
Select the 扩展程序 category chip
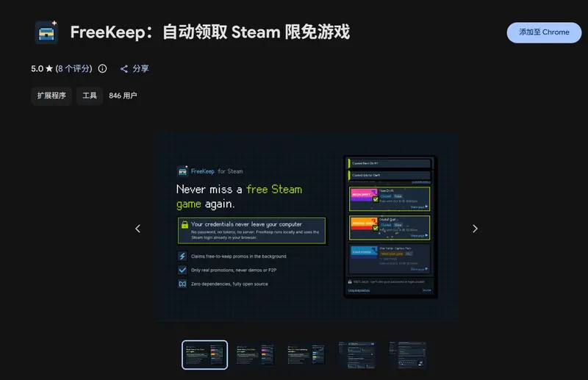tap(51, 96)
